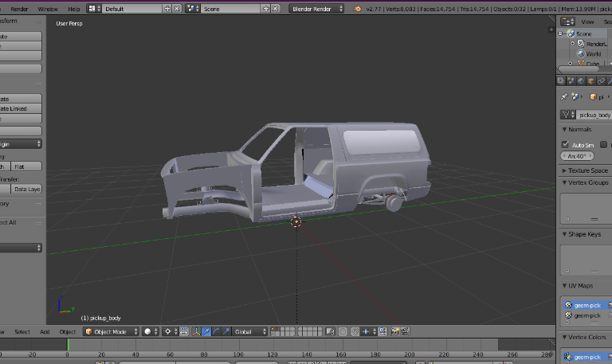Adjust the auto smooth Angle 40° field
This screenshot has height=364, width=612.
[579, 156]
